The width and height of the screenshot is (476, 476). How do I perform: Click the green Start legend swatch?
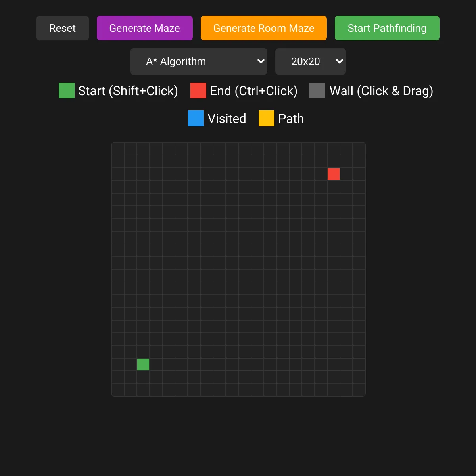(x=66, y=90)
